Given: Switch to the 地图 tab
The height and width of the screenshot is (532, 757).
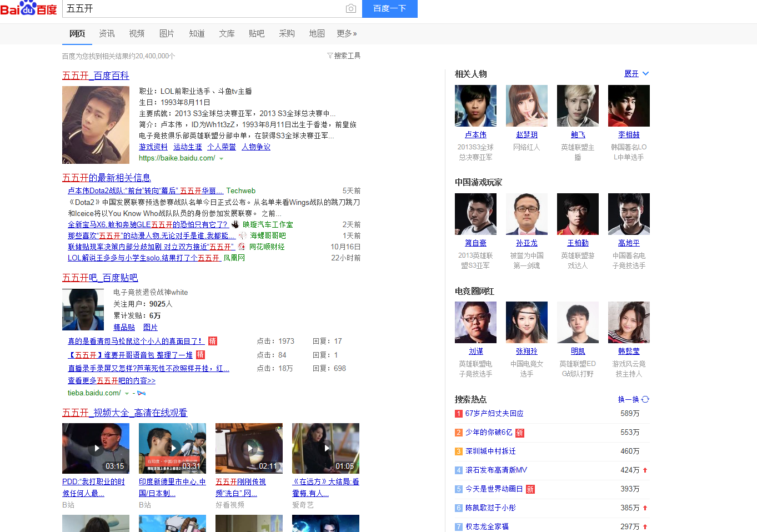Looking at the screenshot, I should [317, 34].
